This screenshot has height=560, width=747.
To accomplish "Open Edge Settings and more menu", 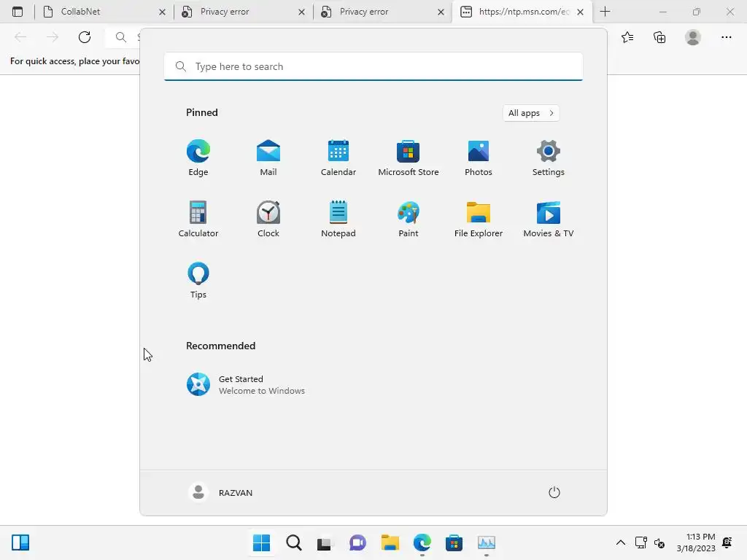I will click(x=726, y=37).
